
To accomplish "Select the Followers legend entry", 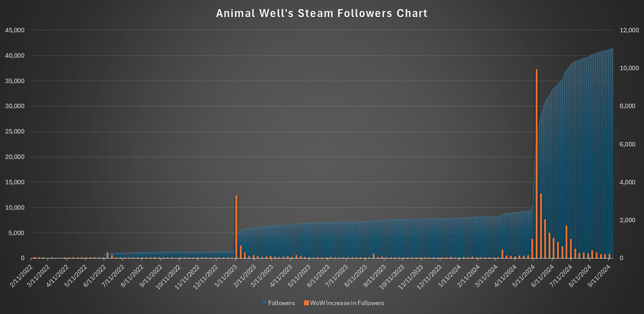I will pos(279,303).
